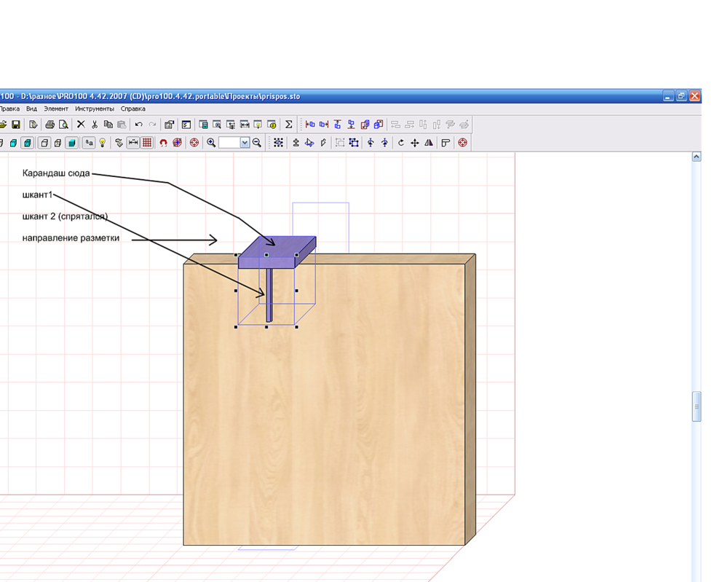Toggle the dimensions display button
The height and width of the screenshot is (582, 728).
coord(133,143)
